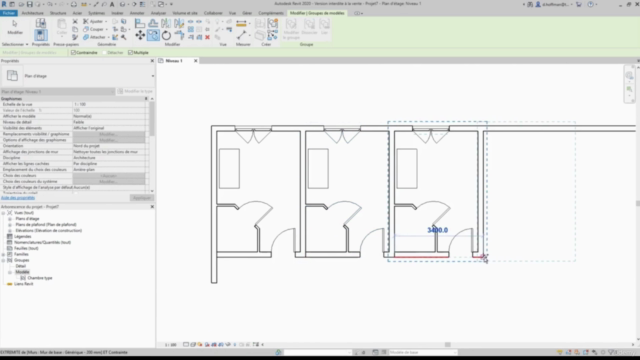640x360 pixels.
Task: Close the Propriétés panel
Action: click(152, 61)
